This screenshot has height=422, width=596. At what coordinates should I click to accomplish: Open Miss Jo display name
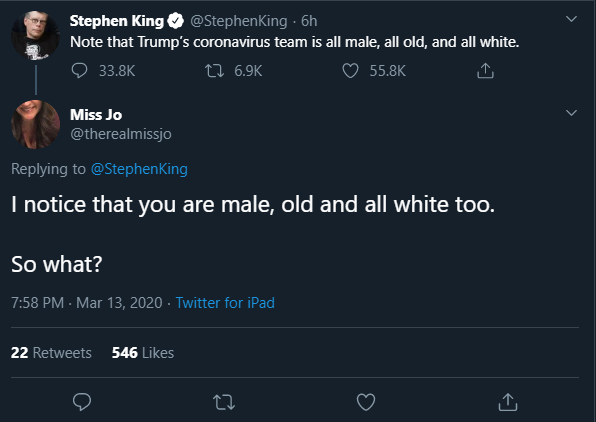coord(96,114)
